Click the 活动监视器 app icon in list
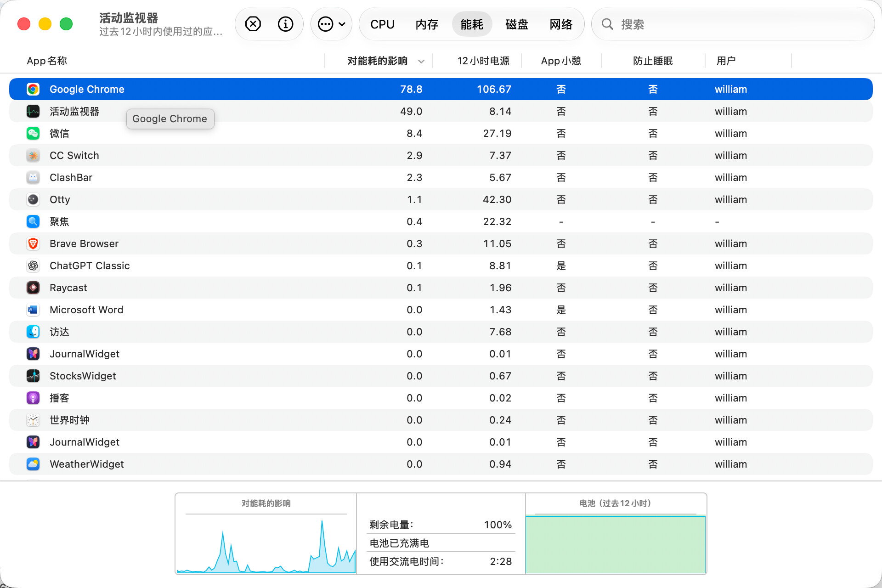Screen dimensions: 882x588 (33, 111)
